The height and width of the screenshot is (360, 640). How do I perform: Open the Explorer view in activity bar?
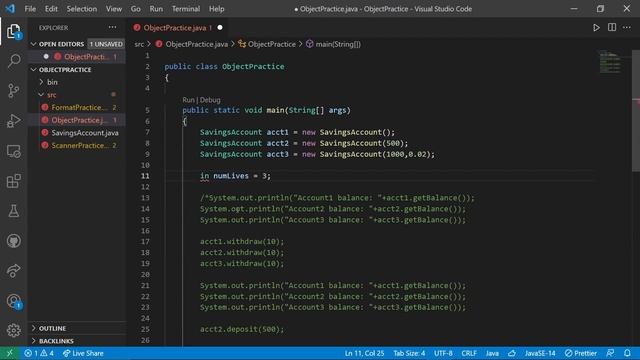click(x=13, y=31)
